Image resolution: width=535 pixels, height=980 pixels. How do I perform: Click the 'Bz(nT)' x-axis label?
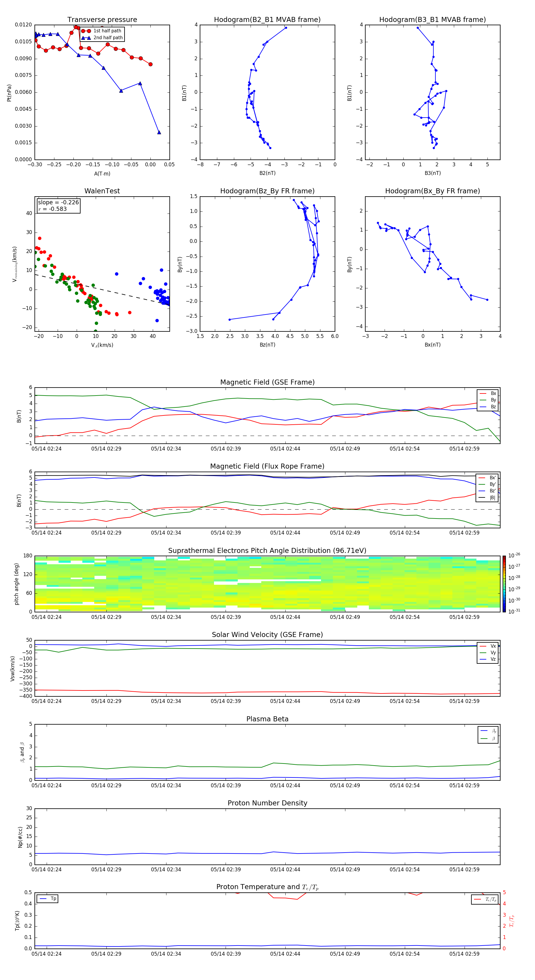267,345
